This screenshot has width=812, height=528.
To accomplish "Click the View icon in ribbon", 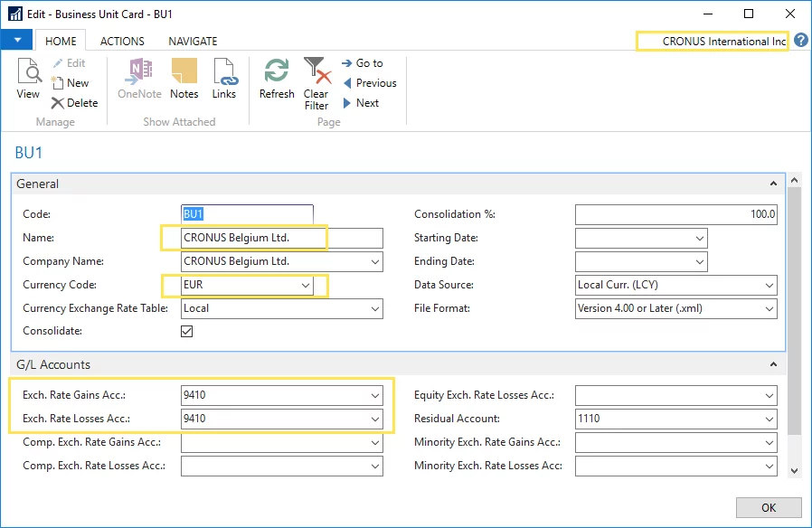I will coord(28,80).
